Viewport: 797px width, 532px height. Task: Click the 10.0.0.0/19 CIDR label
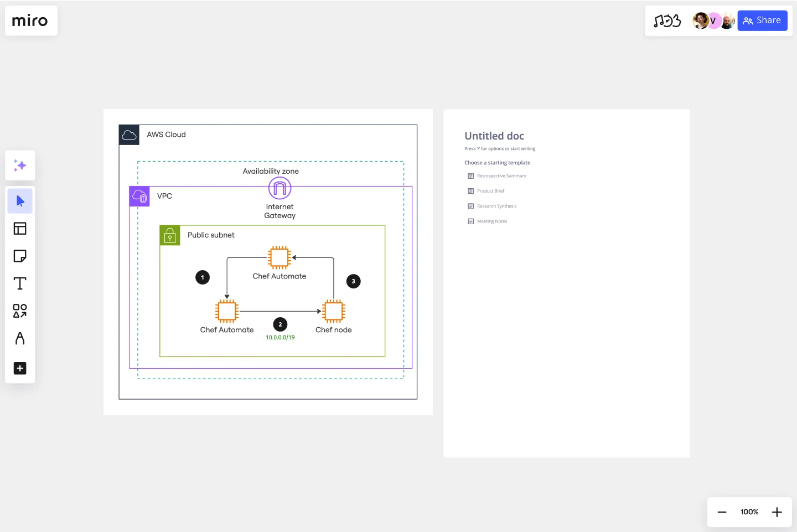coord(280,338)
